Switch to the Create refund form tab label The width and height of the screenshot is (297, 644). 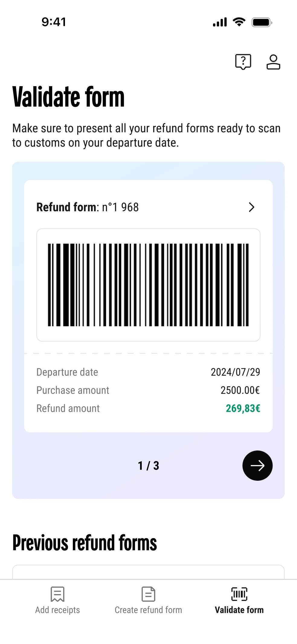(148, 610)
